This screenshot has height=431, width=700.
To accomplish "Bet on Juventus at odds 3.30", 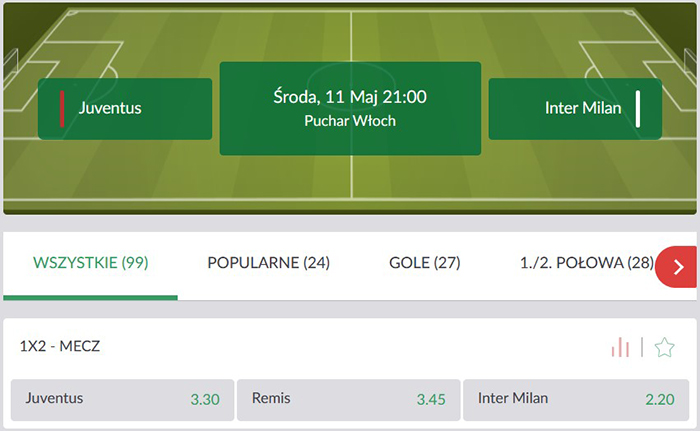I will 122,399.
